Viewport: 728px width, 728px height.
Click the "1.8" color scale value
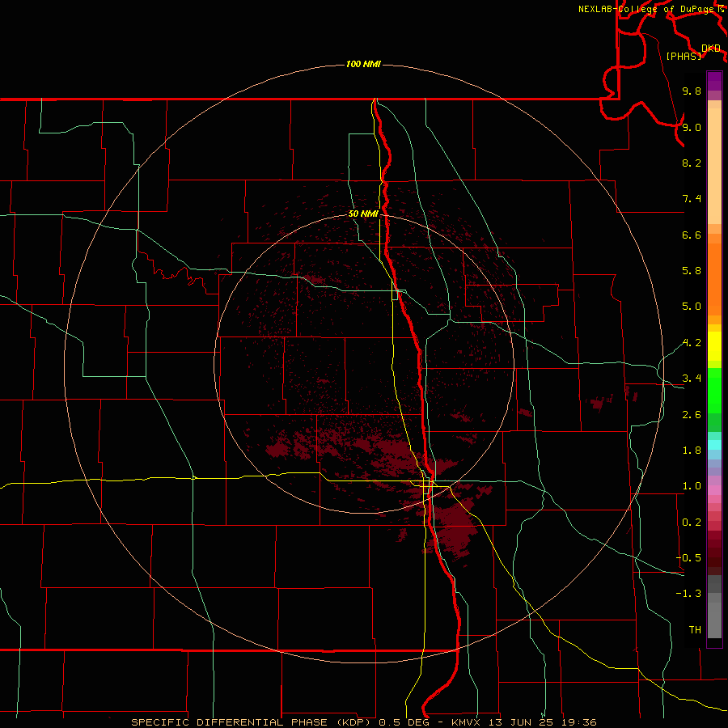(x=692, y=451)
